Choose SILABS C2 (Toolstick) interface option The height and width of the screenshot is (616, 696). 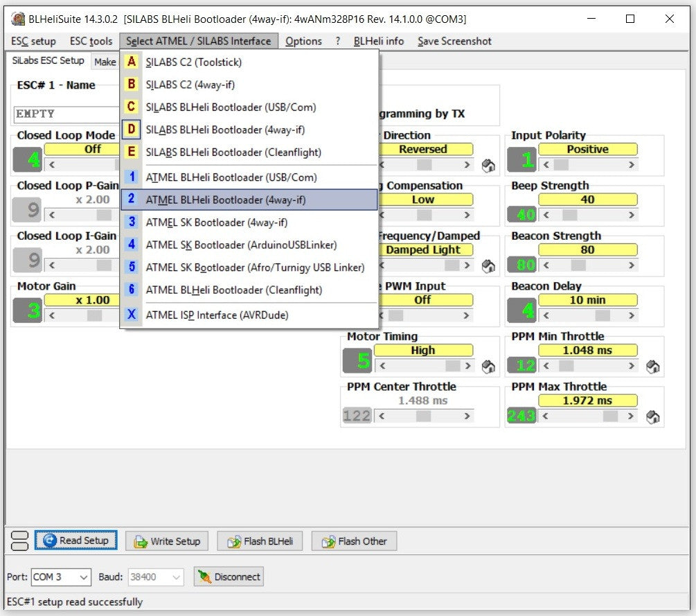tap(194, 62)
